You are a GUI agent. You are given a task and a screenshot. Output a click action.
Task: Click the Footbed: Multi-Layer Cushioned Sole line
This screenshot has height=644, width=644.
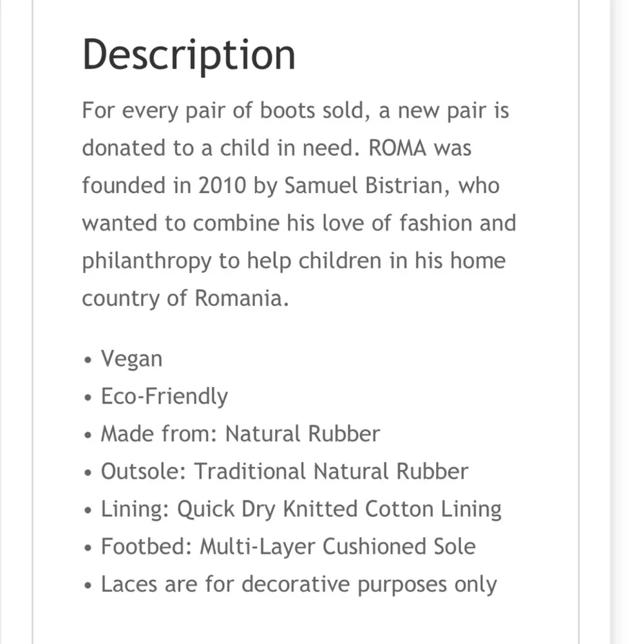pos(288,547)
